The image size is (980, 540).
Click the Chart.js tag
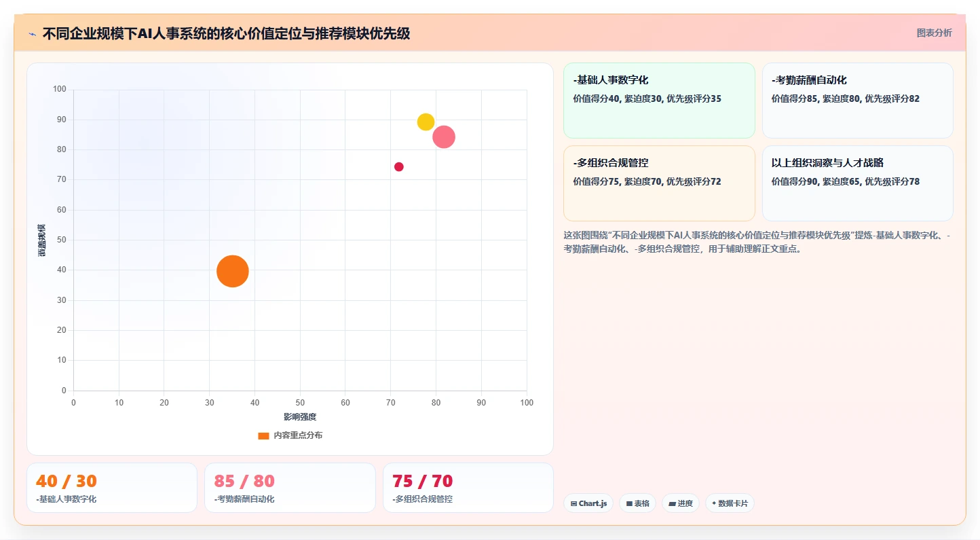click(588, 503)
